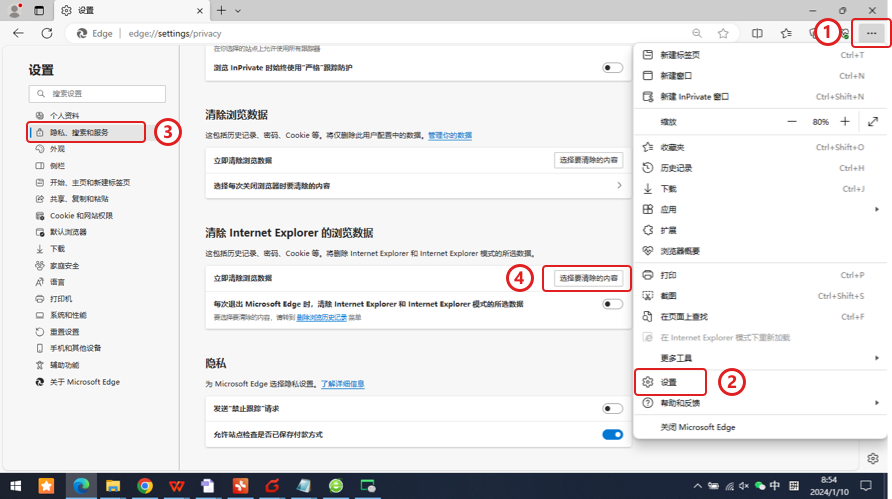Expand the 帮助和反馈 submenu

pos(761,403)
